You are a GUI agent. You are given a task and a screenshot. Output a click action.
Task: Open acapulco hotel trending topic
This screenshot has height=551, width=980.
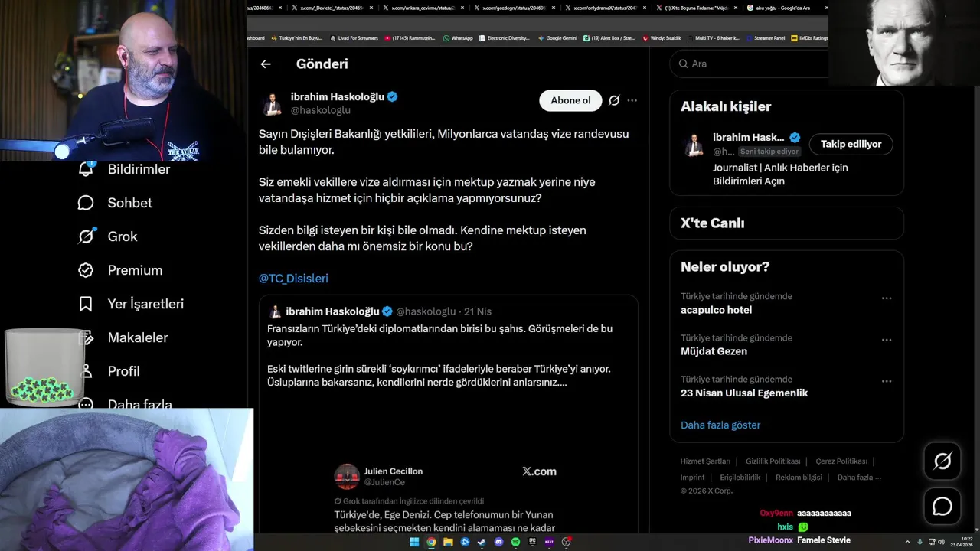tap(716, 310)
